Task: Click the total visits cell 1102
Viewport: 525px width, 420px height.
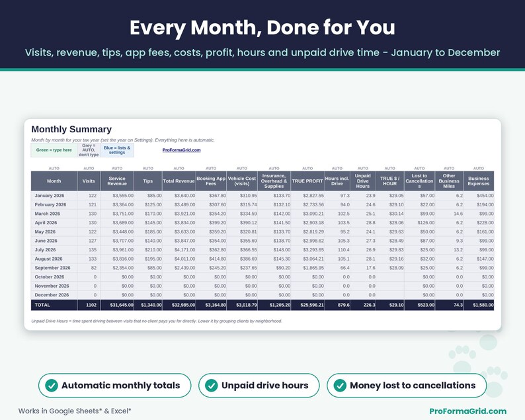Action: pos(89,305)
